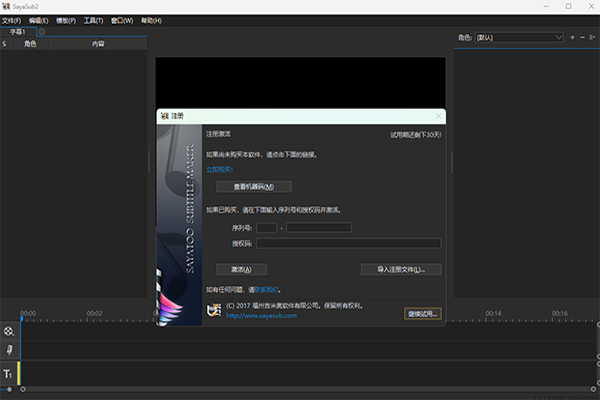Click the SayaSub logo in dialog footer

coord(214,310)
